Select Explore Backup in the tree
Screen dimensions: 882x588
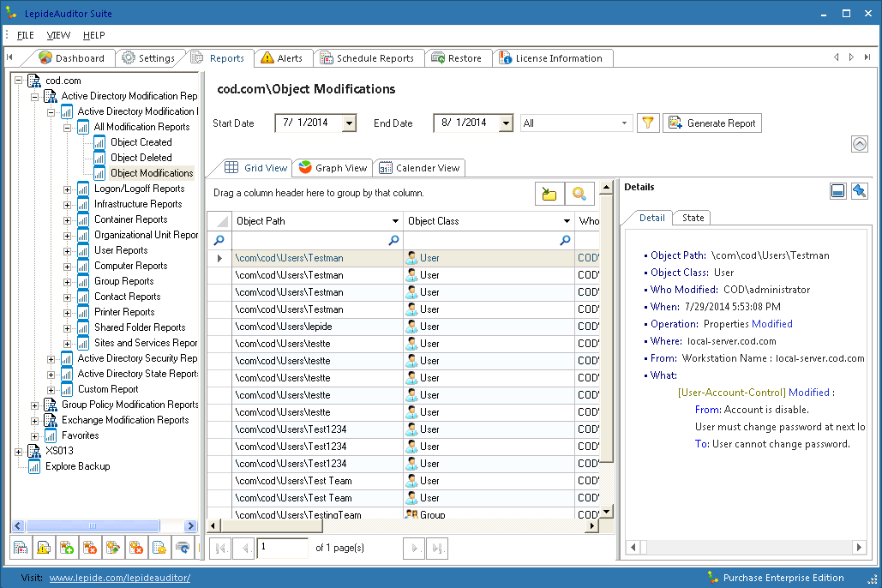point(78,466)
